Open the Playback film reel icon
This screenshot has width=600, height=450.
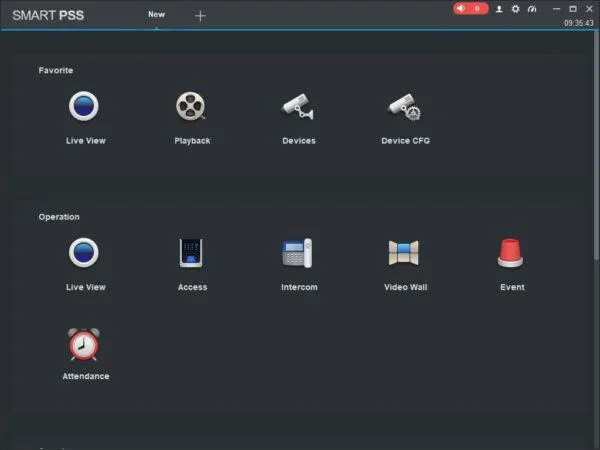[x=192, y=106]
